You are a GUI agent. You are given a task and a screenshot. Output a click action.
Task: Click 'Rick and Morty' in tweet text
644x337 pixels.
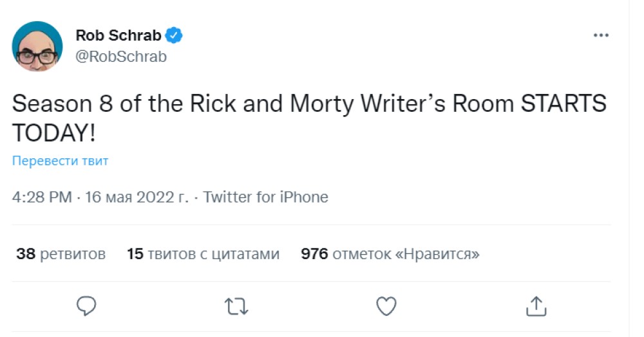tap(238, 104)
